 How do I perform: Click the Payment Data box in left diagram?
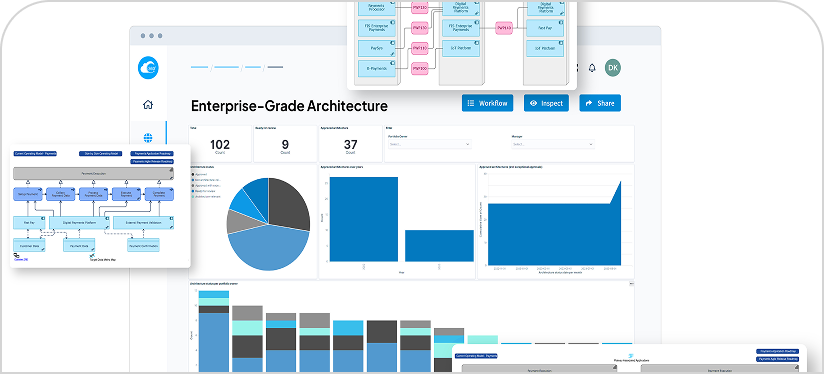[79, 245]
